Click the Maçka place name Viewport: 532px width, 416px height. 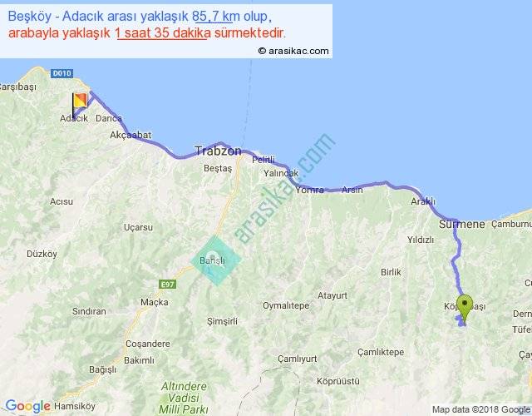tap(155, 301)
